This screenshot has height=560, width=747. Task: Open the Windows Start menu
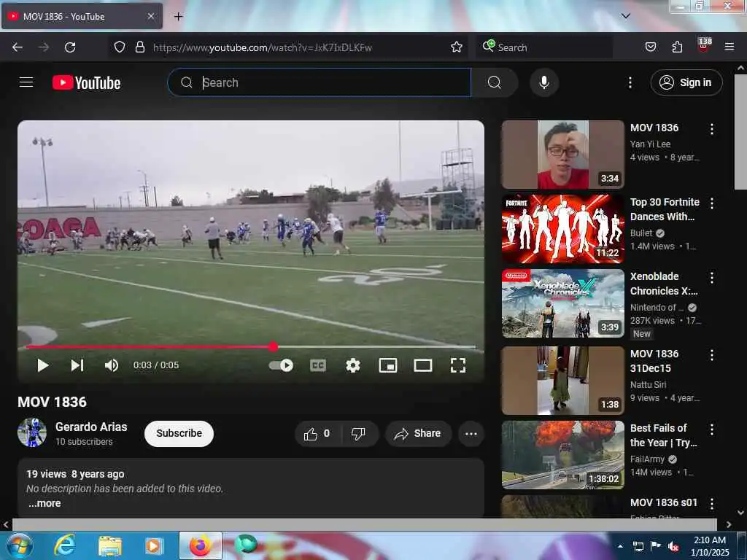(x=20, y=545)
